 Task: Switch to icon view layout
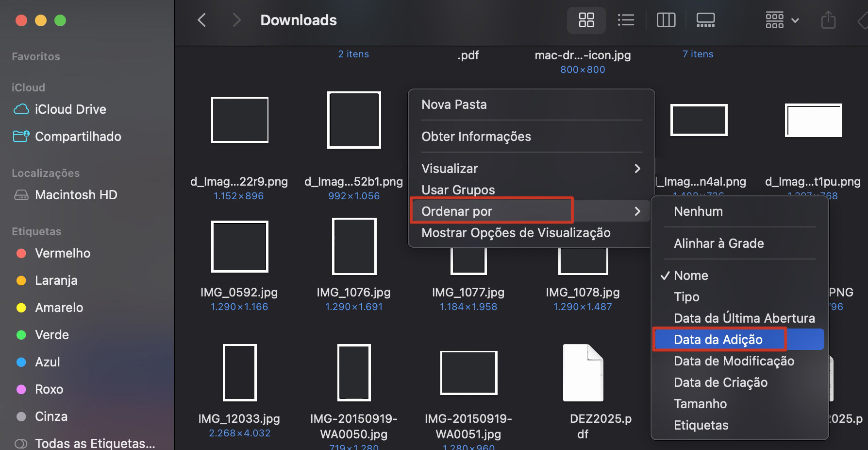586,20
